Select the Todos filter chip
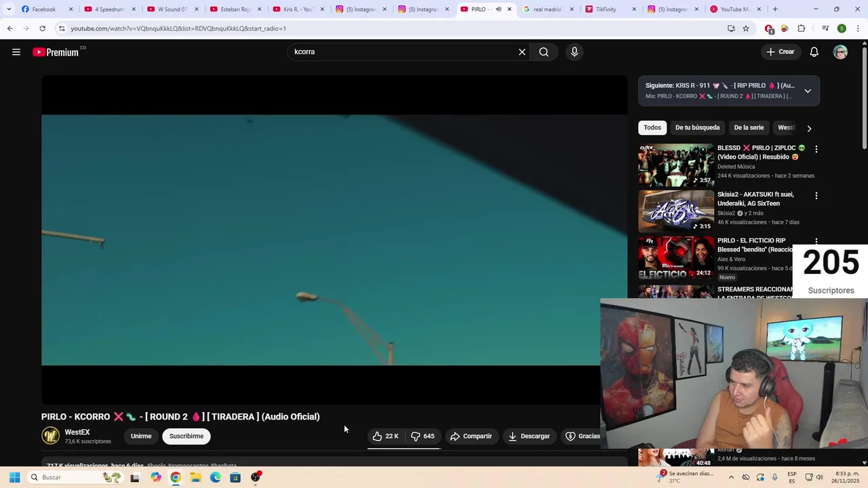The height and width of the screenshot is (488, 868). tap(652, 127)
